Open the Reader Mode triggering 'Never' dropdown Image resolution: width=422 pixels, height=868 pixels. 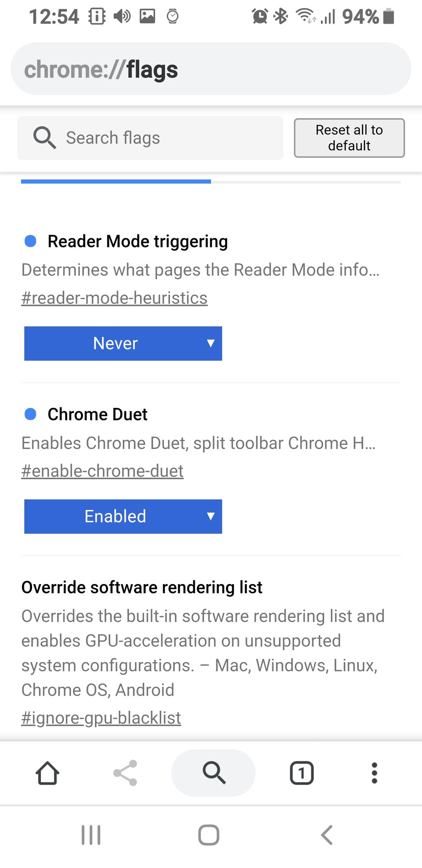pos(123,343)
